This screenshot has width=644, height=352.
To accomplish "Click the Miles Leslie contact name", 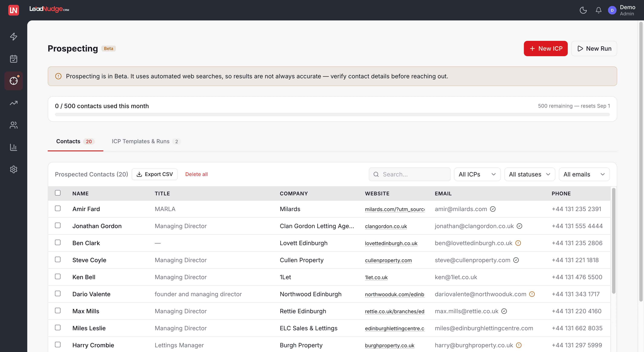I will tap(89, 328).
